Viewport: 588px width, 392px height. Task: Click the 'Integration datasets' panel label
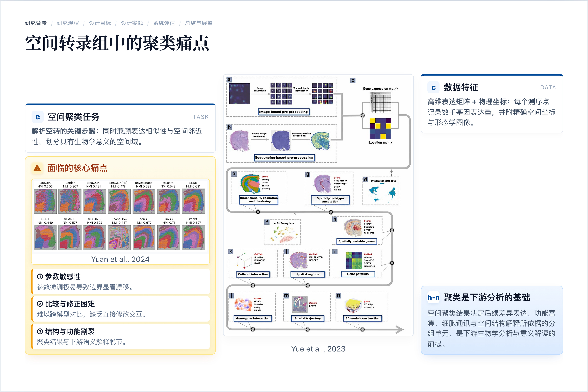tap(383, 181)
